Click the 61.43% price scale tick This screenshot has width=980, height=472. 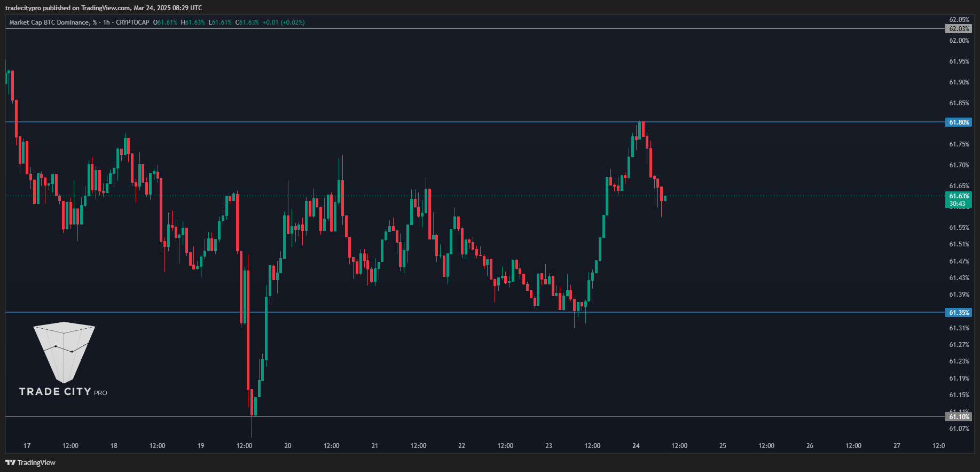point(959,278)
